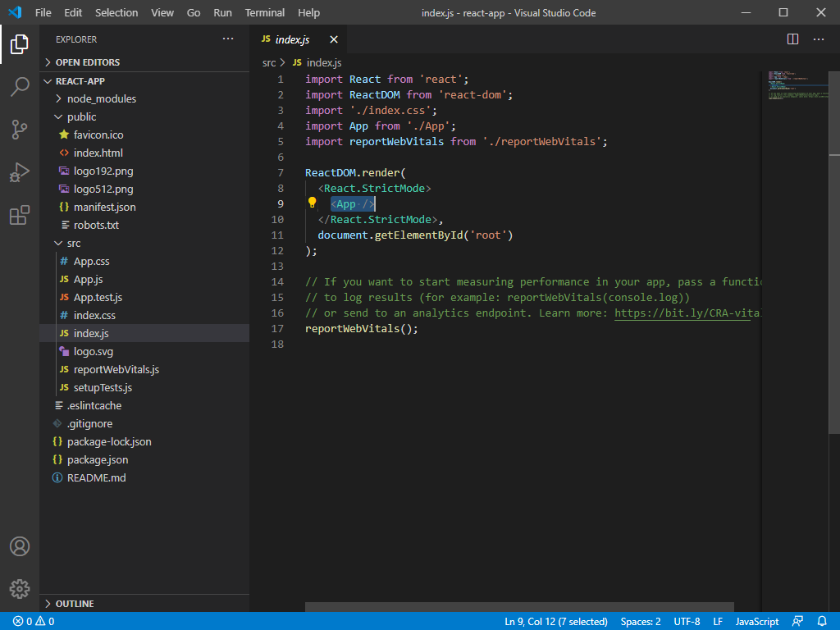Open the Go menu
The height and width of the screenshot is (630, 840).
194,12
